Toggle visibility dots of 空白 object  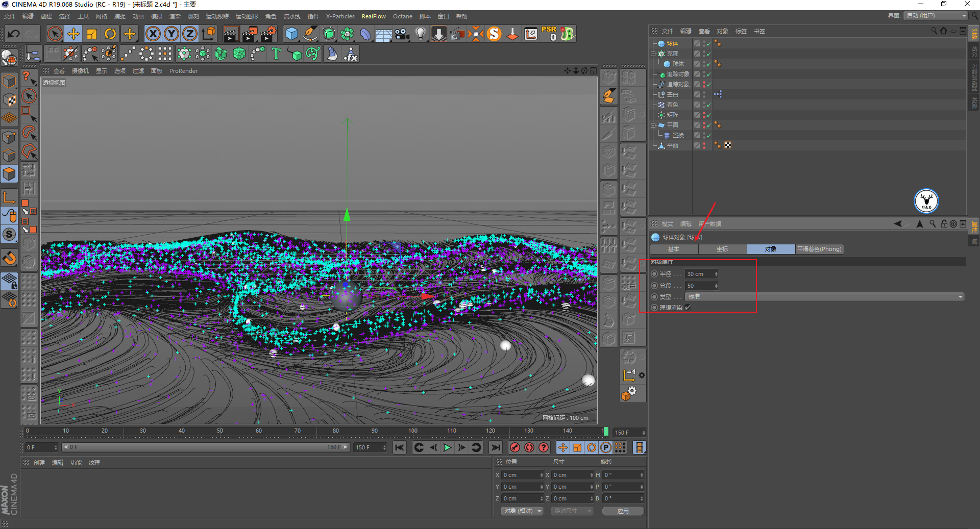(x=704, y=94)
